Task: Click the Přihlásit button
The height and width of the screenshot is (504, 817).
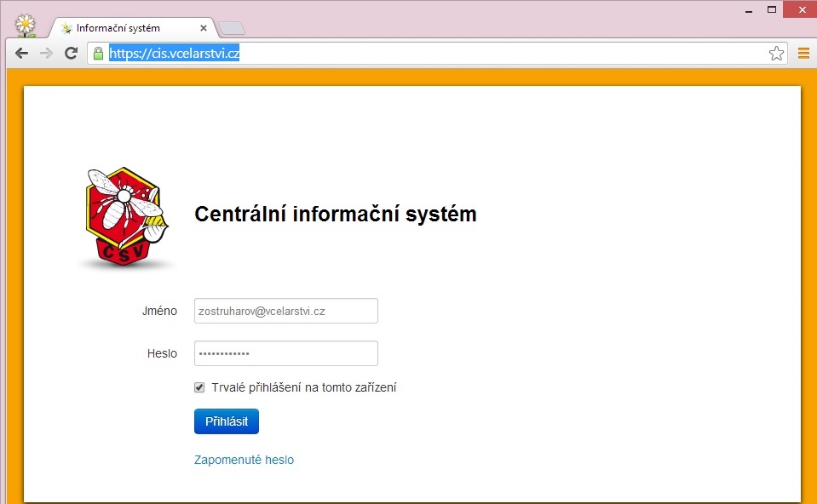Action: [227, 421]
